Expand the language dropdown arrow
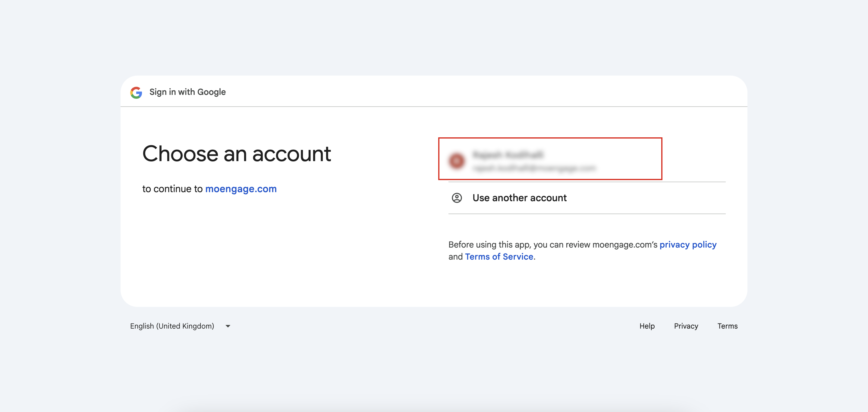The height and width of the screenshot is (412, 868). pyautogui.click(x=228, y=326)
